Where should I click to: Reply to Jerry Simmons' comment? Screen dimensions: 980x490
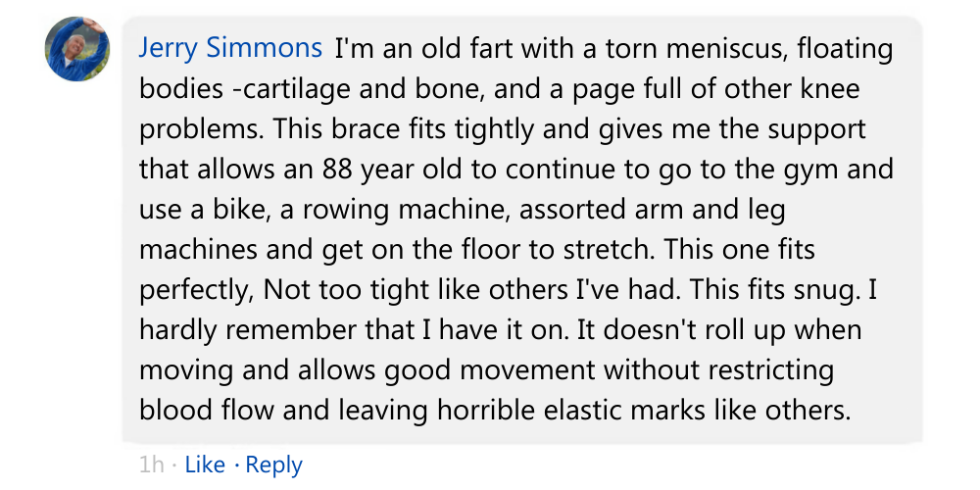(273, 465)
